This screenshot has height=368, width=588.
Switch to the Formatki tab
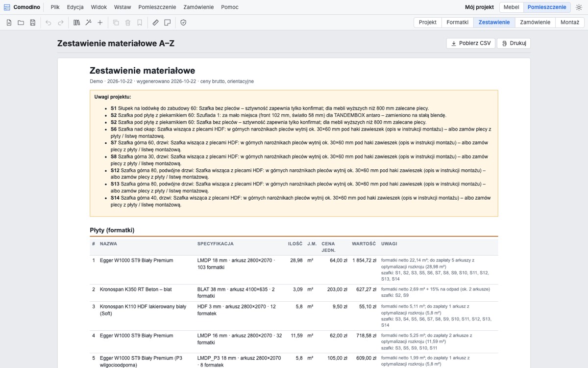pos(458,23)
